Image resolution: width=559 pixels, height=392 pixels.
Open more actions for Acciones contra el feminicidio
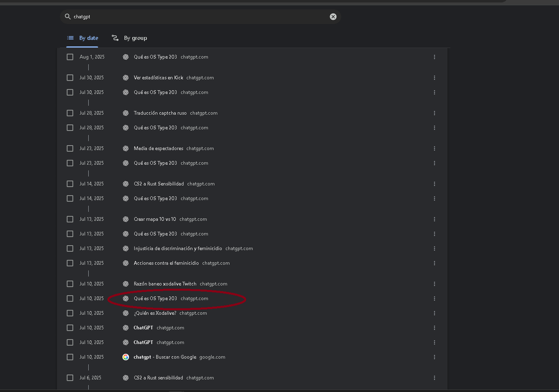(x=435, y=263)
